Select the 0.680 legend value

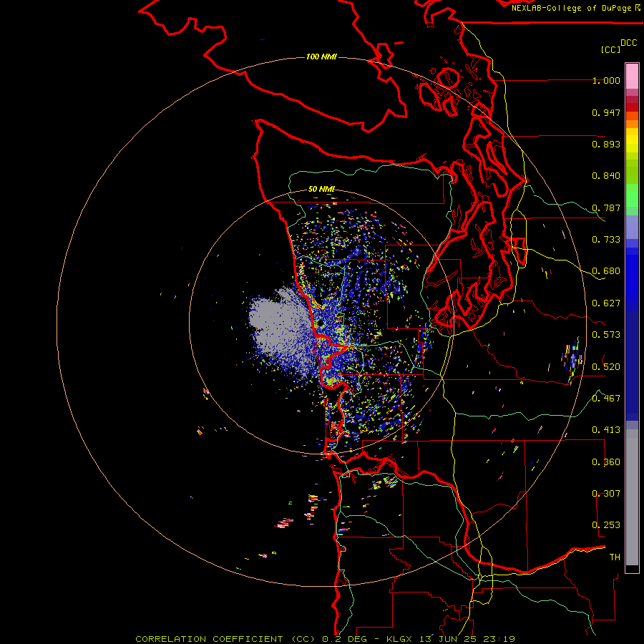point(606,271)
